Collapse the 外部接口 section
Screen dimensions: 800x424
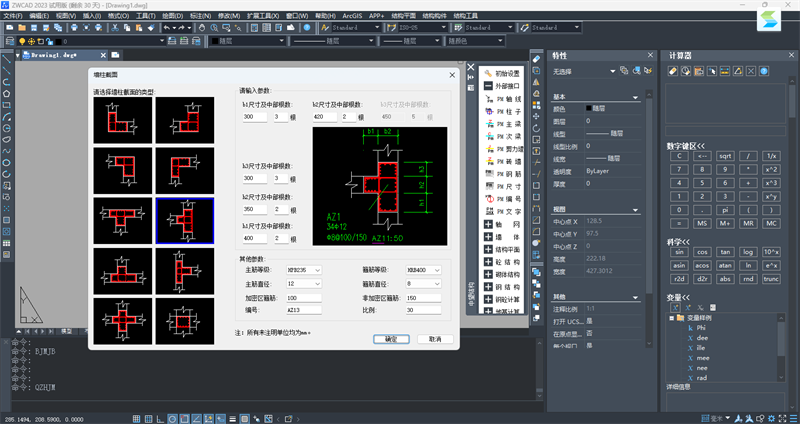click(x=488, y=86)
